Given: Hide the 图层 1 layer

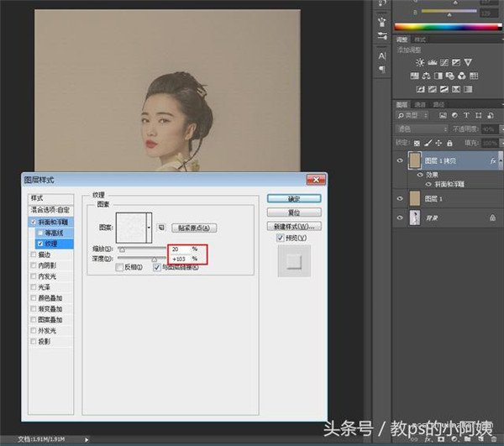Looking at the screenshot, I should coord(400,198).
